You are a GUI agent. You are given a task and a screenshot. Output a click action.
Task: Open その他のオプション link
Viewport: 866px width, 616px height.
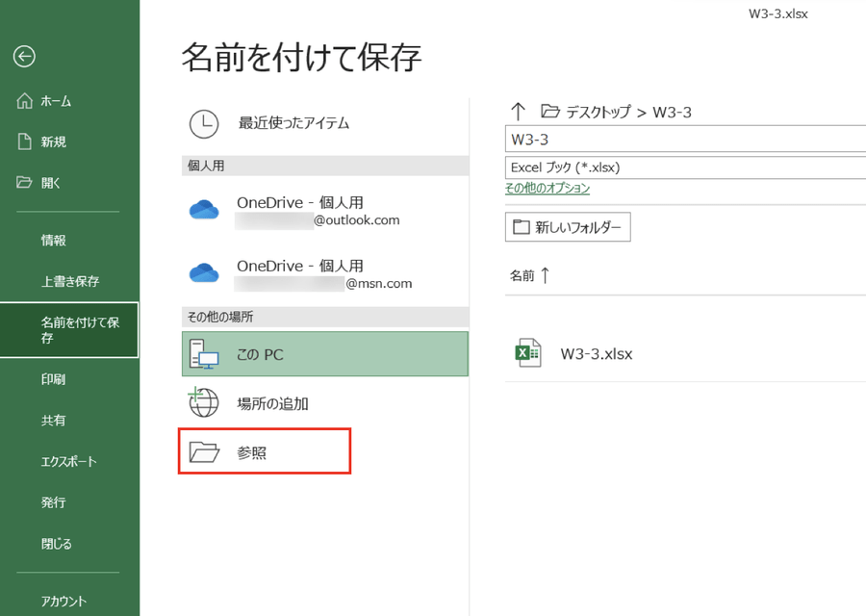click(x=548, y=189)
